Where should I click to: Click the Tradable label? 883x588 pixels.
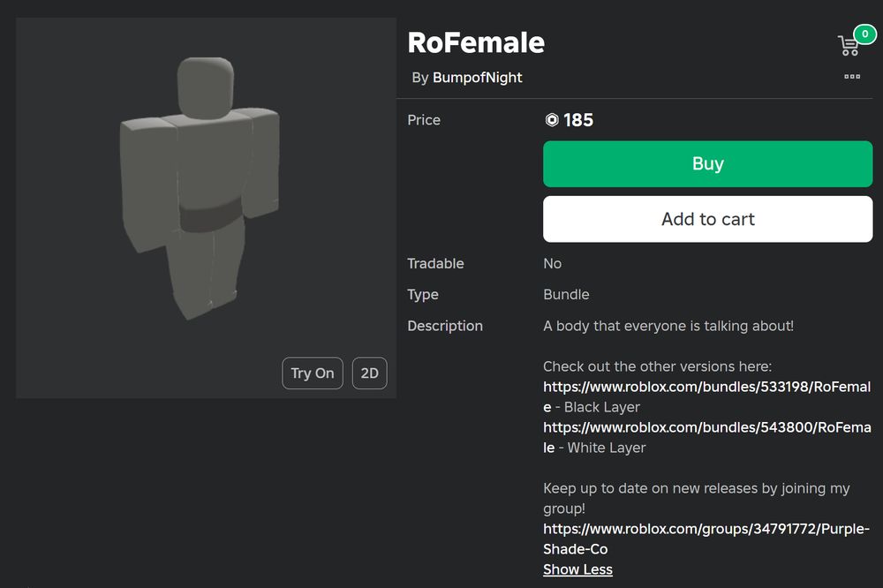[436, 264]
